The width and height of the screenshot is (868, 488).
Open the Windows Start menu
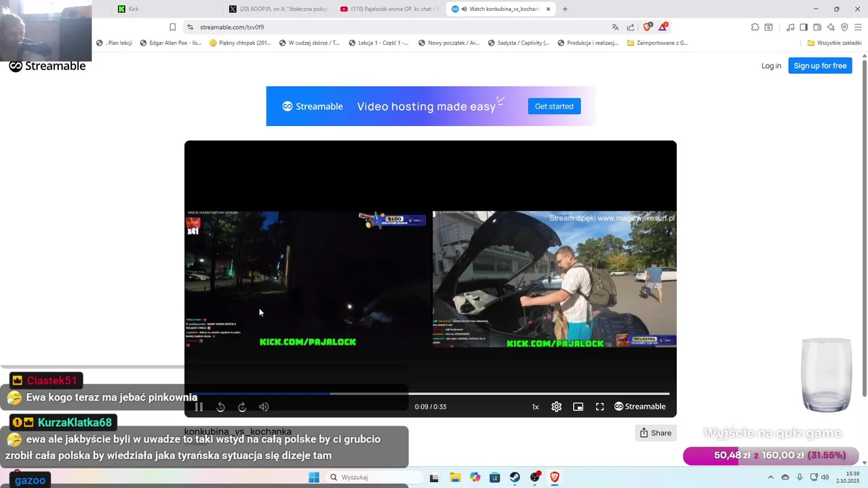(314, 477)
